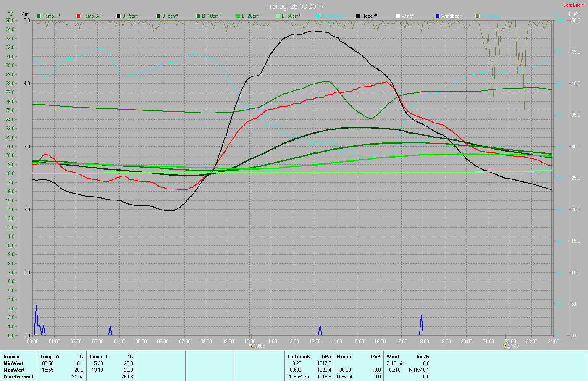Click the 'Durchschnitt' row label
Image resolution: width=588 pixels, height=381 pixels.
18,377
